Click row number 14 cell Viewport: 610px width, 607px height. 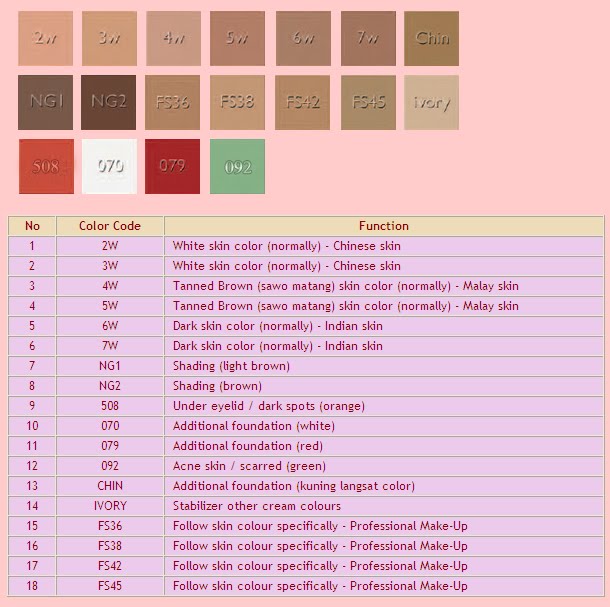(32, 506)
